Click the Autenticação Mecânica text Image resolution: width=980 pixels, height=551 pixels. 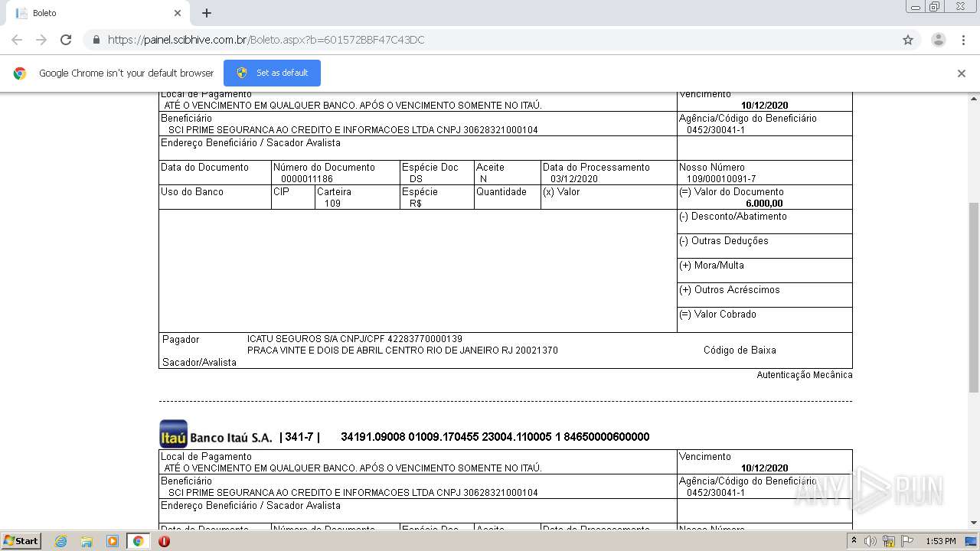(x=804, y=375)
